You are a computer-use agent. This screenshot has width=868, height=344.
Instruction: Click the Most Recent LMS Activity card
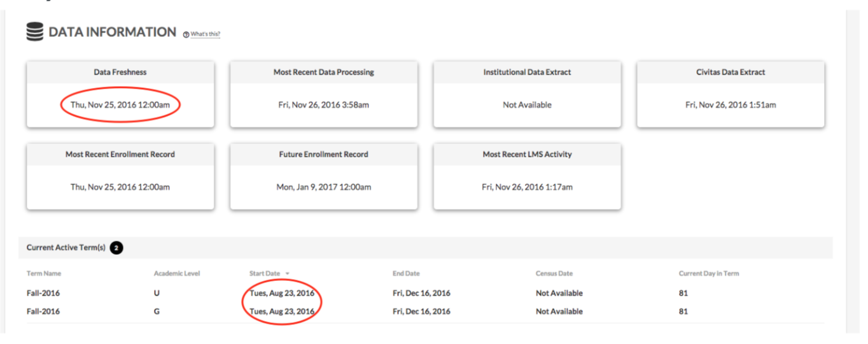point(527,176)
